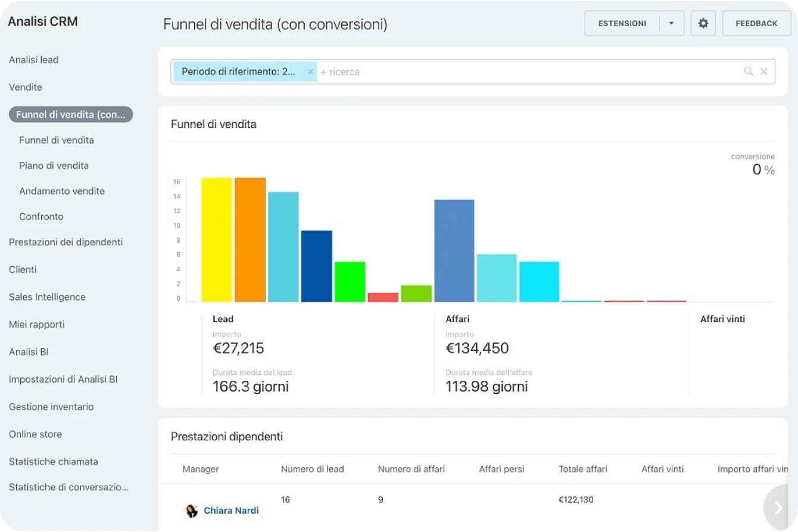Open report settings via the gear icon
This screenshot has height=532, width=798.
(703, 23)
